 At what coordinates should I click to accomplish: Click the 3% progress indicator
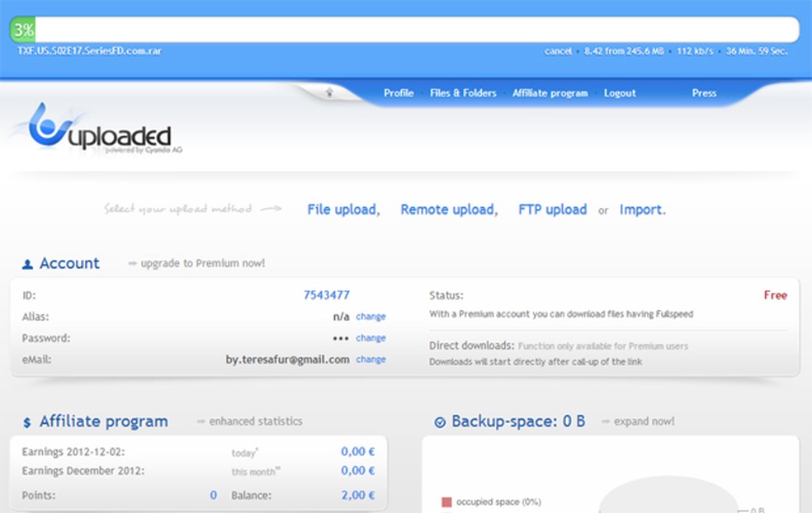23,30
